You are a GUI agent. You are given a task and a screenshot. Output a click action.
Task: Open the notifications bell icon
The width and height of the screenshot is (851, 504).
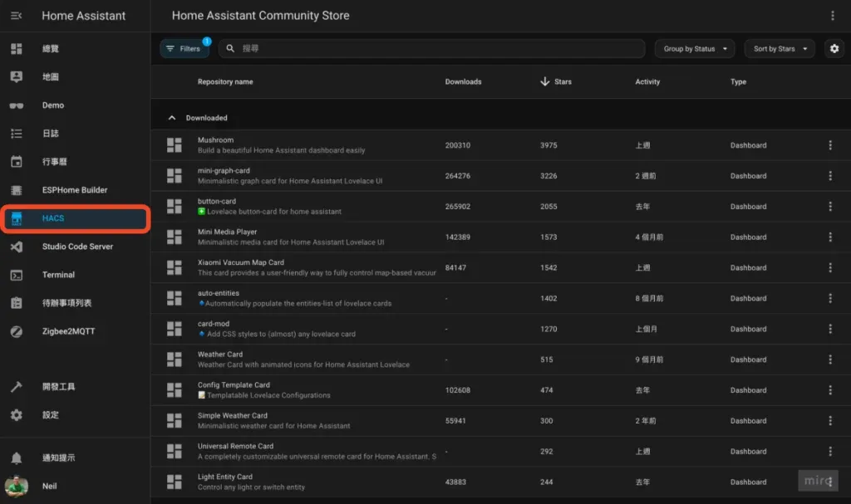tap(17, 458)
